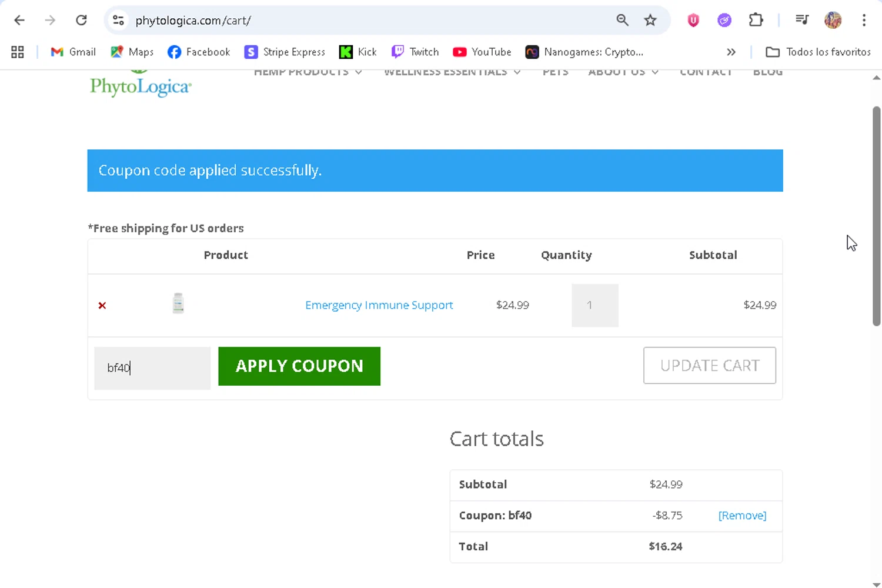
Task: Click the PhytoLogica logo
Action: [141, 84]
